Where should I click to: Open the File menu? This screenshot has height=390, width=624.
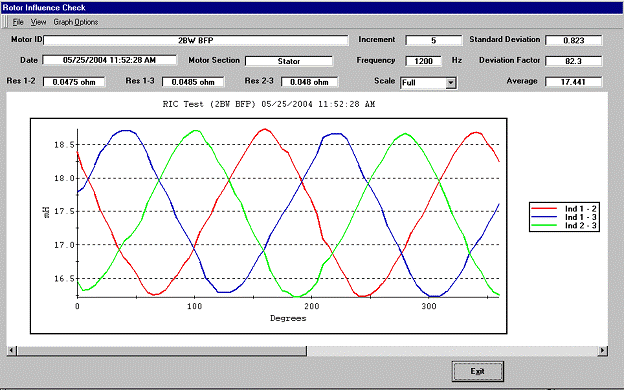[x=18, y=22]
